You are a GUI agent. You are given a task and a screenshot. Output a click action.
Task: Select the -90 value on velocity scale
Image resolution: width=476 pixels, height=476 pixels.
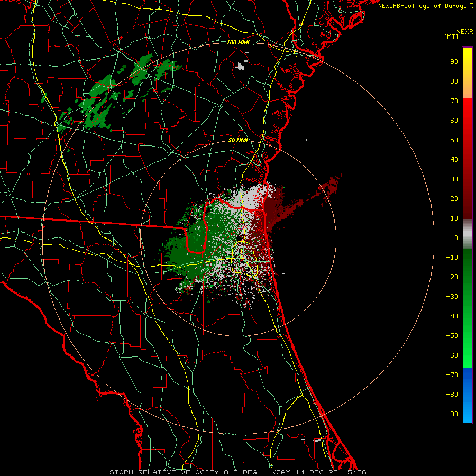(452, 414)
